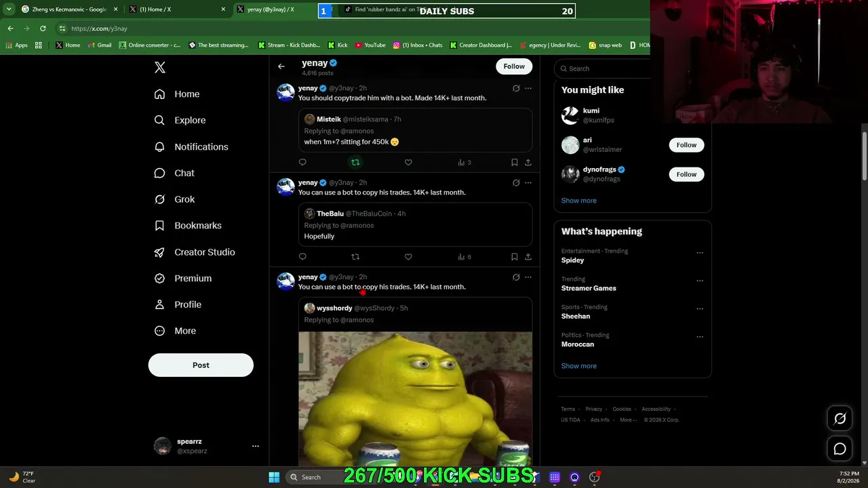Bookmark the post quoting TheBalu
Screen dimensions: 868x488
pyautogui.click(x=515, y=257)
